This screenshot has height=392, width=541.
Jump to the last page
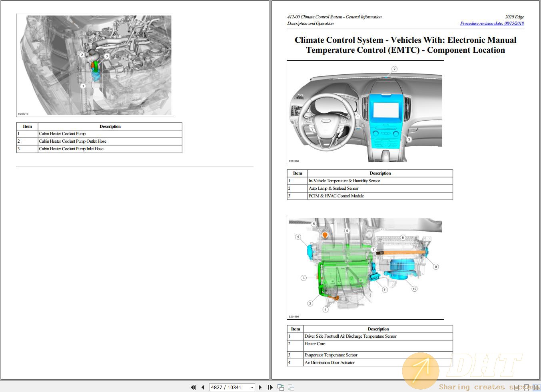(270, 387)
